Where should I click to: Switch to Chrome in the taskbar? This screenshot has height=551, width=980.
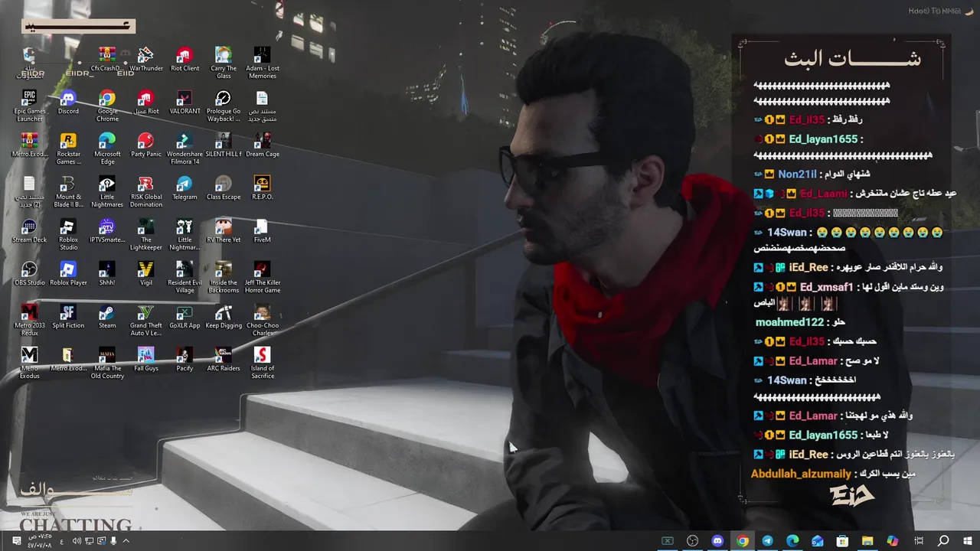pos(742,541)
